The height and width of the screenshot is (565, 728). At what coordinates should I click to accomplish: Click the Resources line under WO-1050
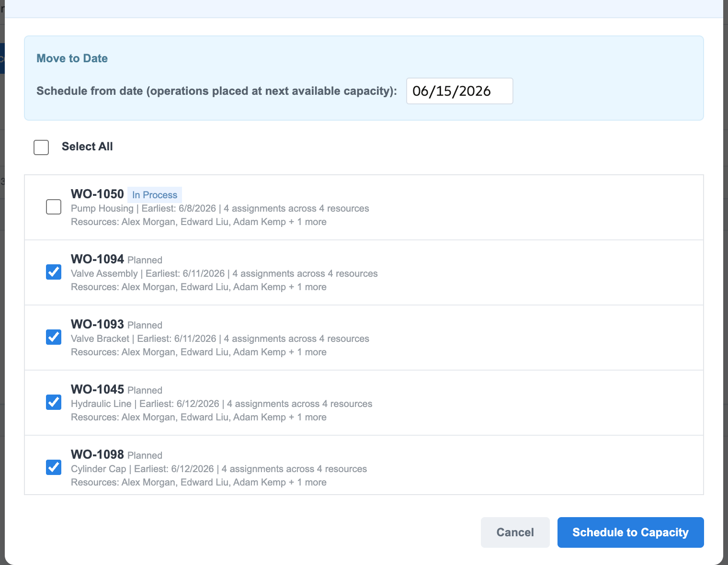(x=199, y=222)
